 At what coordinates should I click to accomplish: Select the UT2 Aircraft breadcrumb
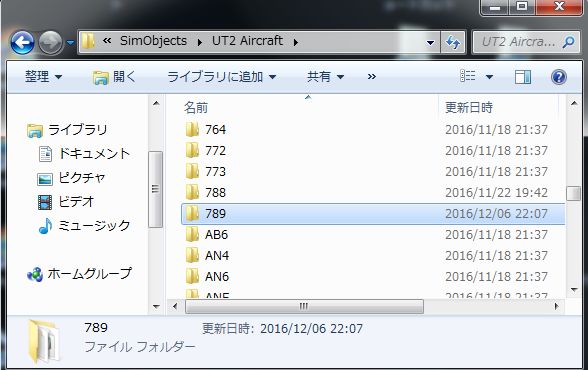(x=247, y=40)
